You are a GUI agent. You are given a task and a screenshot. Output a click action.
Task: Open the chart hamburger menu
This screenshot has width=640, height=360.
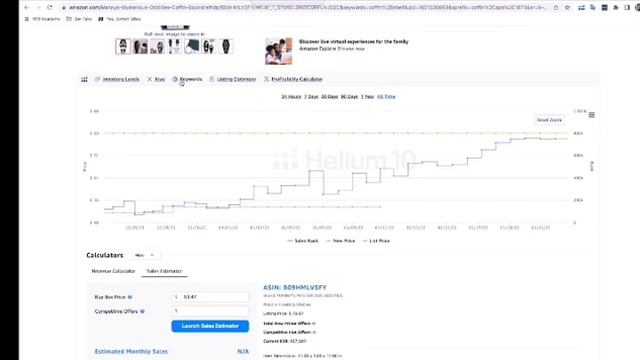click(x=591, y=115)
